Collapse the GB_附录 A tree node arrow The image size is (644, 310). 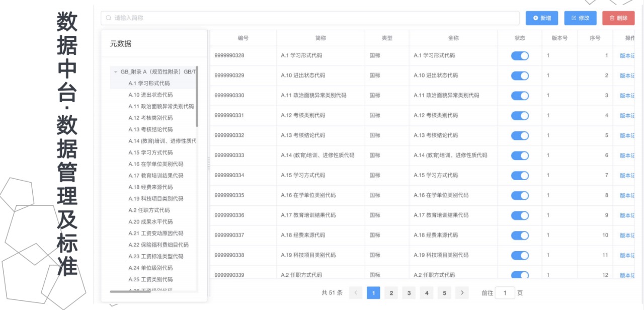(115, 72)
